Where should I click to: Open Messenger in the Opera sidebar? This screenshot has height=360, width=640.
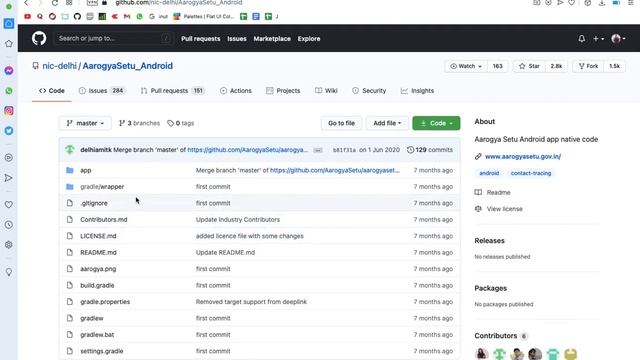pyautogui.click(x=9, y=71)
